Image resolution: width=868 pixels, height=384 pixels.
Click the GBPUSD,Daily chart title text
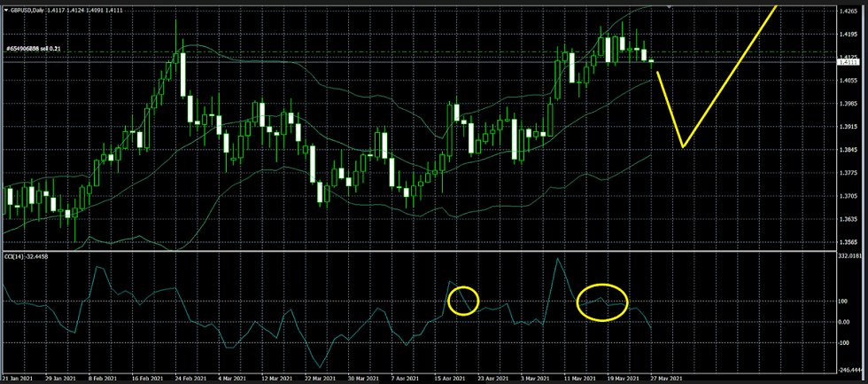coord(33,10)
